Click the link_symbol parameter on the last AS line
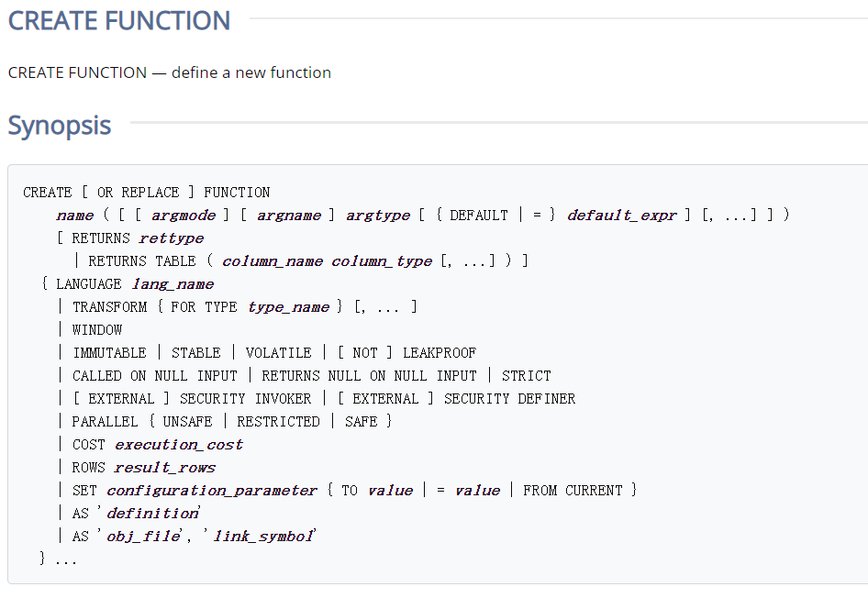Screen dimensions: 868x598 263,537
